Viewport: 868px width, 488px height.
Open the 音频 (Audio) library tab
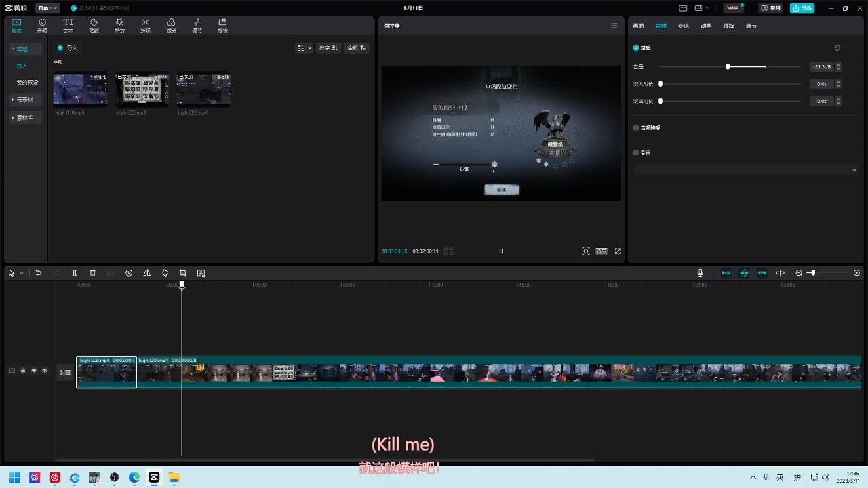(x=42, y=26)
